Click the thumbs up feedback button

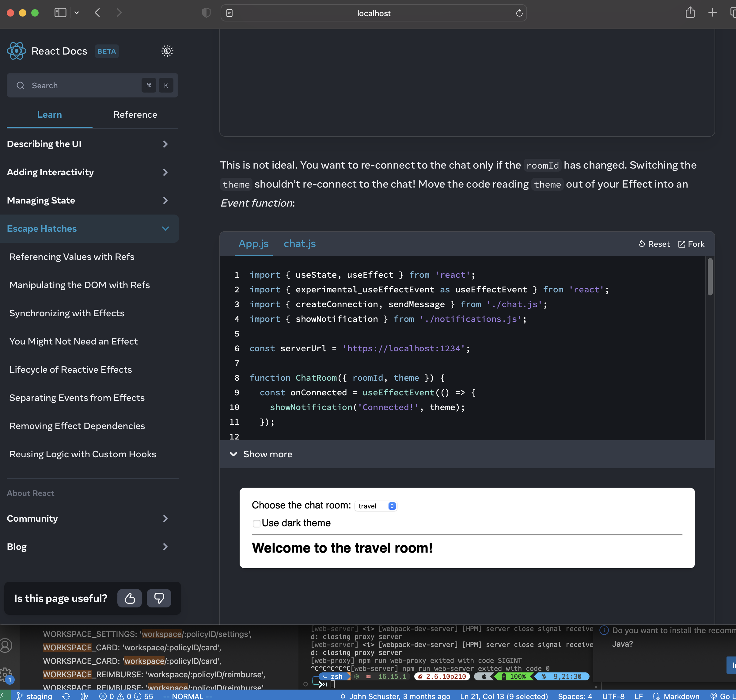coord(129,598)
